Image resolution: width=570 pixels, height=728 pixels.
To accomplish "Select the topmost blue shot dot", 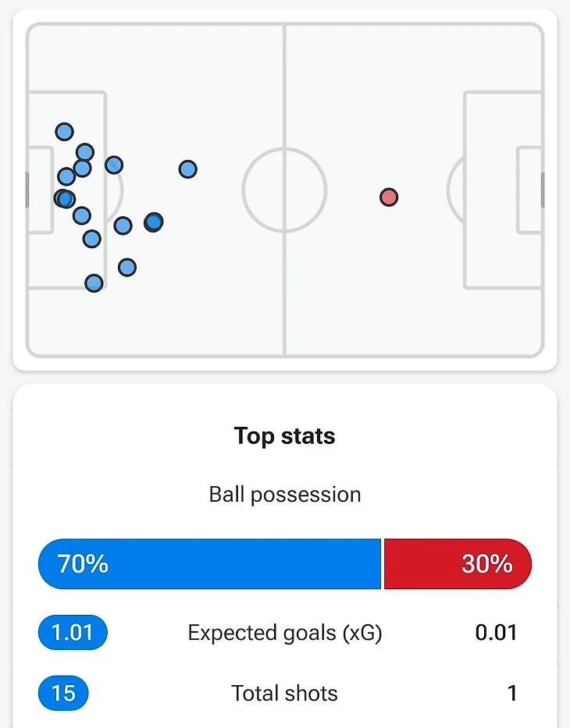I will pyautogui.click(x=64, y=132).
